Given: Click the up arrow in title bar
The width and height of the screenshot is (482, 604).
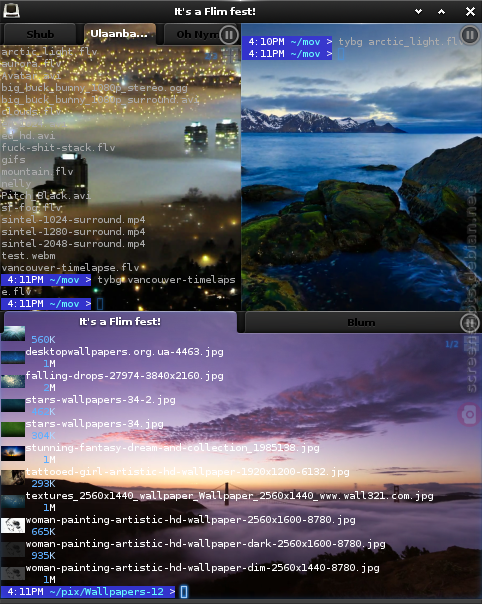Looking at the screenshot, I should [442, 12].
